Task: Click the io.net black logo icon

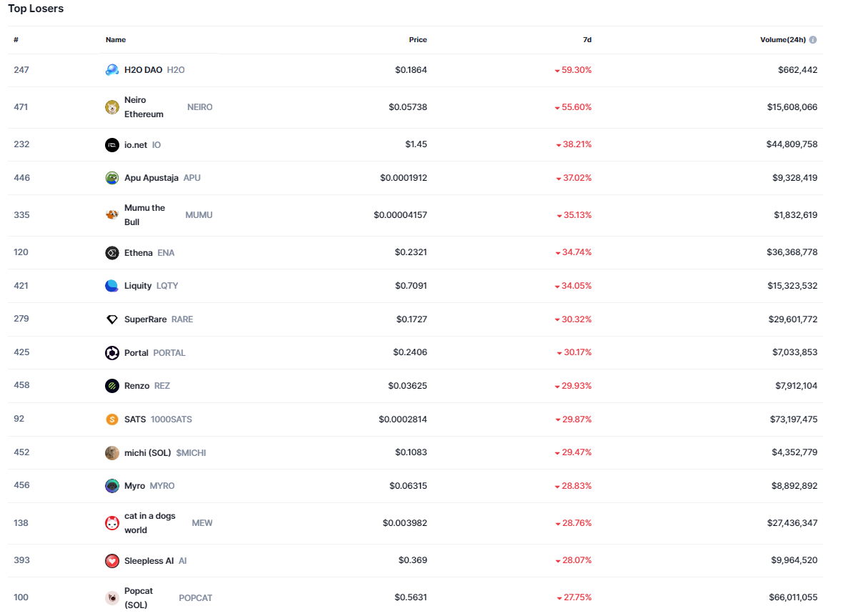Action: tap(112, 145)
